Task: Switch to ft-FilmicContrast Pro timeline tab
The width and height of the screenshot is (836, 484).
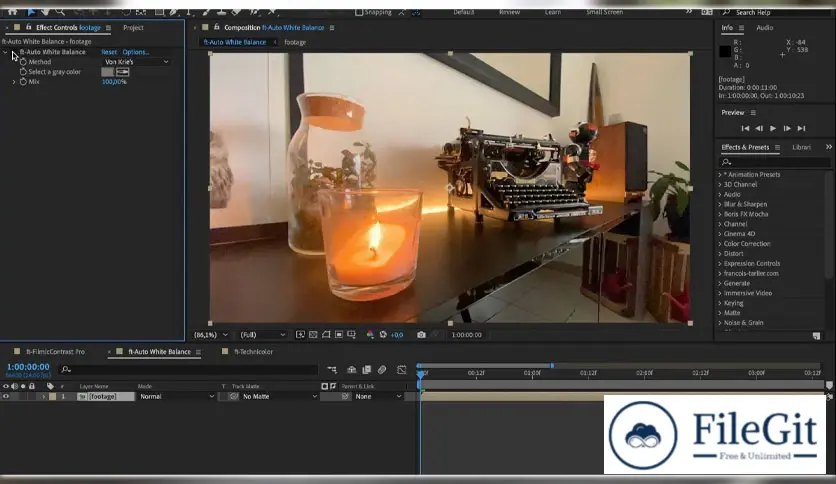Action: click(x=55, y=352)
